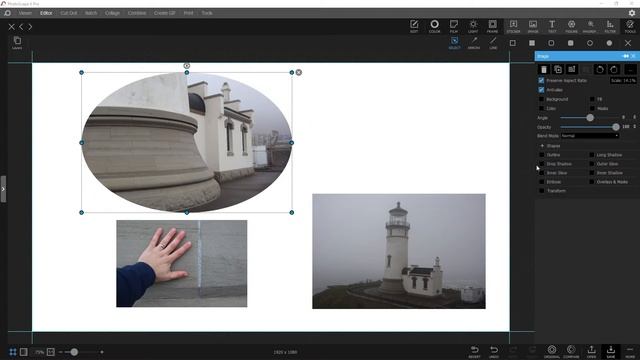Open more options in Image panel
This screenshot has width=640, height=360.
coord(630,69)
